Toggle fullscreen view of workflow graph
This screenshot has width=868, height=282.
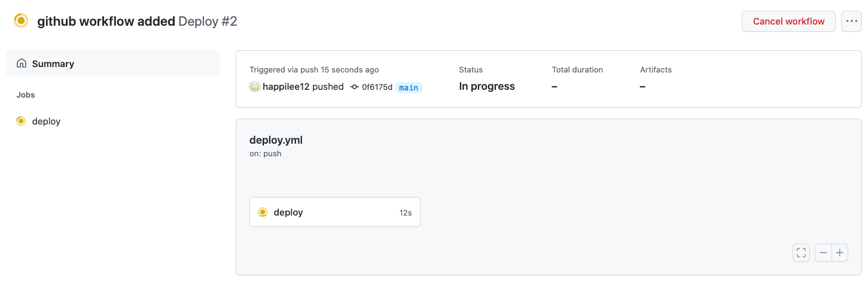tap(801, 253)
